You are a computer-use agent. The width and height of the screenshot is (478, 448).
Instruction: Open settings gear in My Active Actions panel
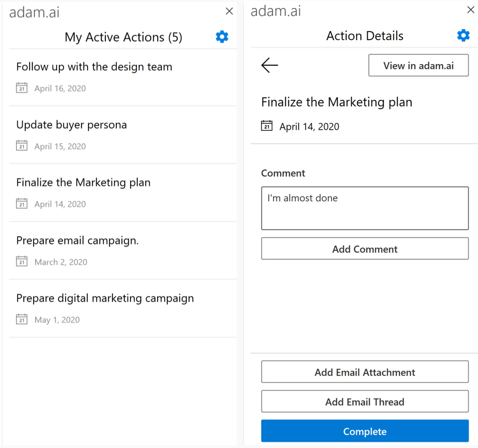222,37
